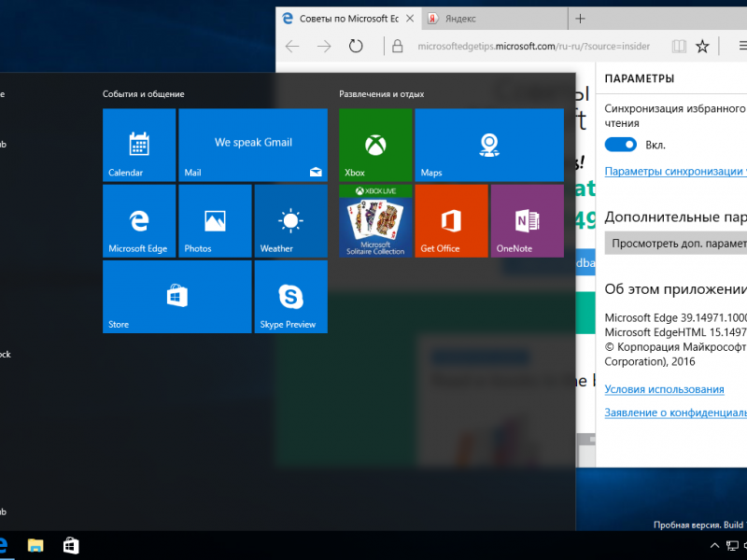The width and height of the screenshot is (747, 560).
Task: Add page to favorites with star icon
Action: click(x=702, y=46)
